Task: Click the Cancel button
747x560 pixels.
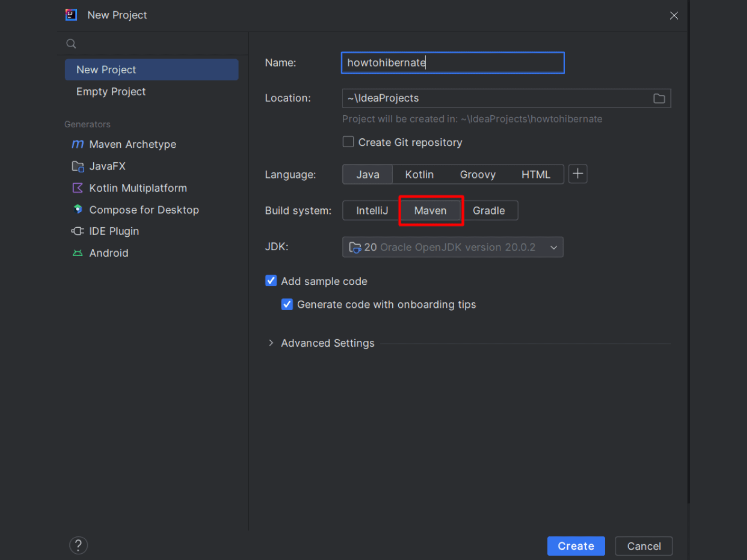Action: pos(644,546)
